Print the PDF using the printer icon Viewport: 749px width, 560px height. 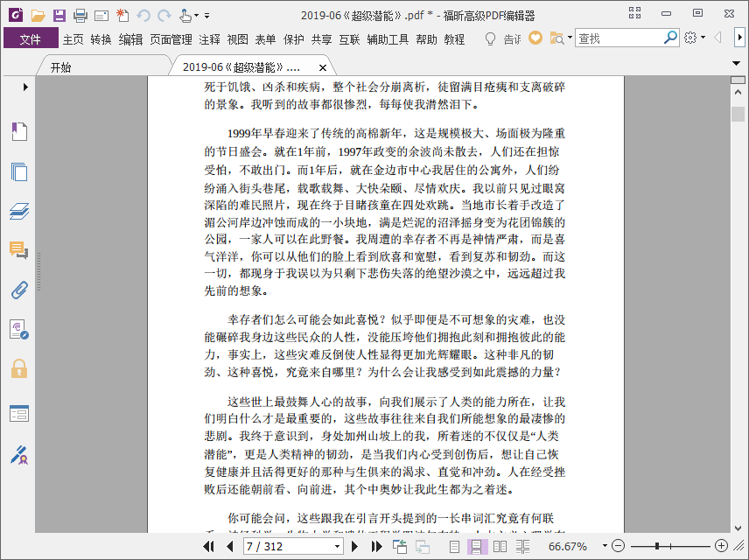pos(80,16)
